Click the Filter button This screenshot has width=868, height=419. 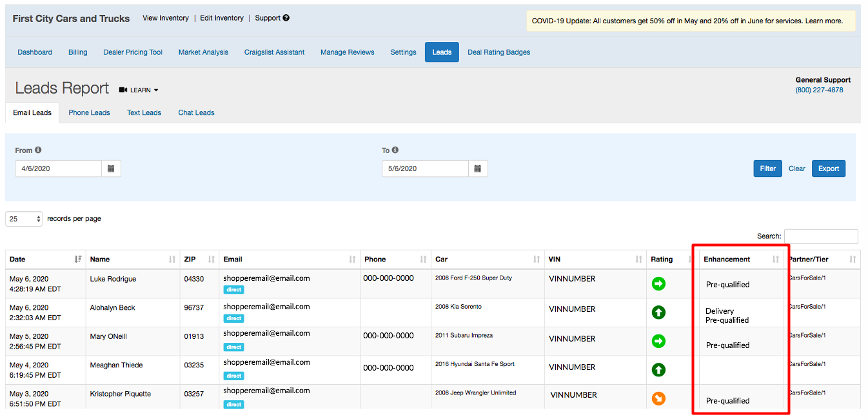point(767,169)
